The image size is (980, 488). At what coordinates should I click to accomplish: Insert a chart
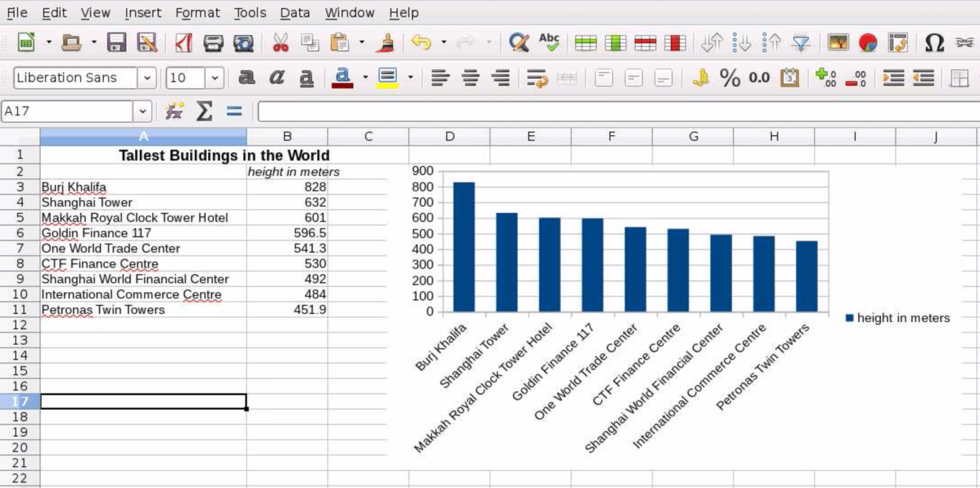click(867, 43)
